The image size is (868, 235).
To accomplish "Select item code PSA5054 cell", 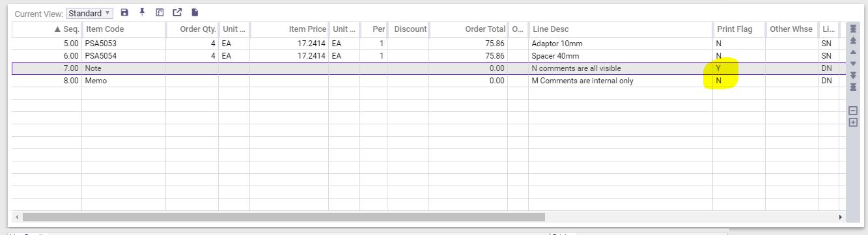I will pos(124,56).
